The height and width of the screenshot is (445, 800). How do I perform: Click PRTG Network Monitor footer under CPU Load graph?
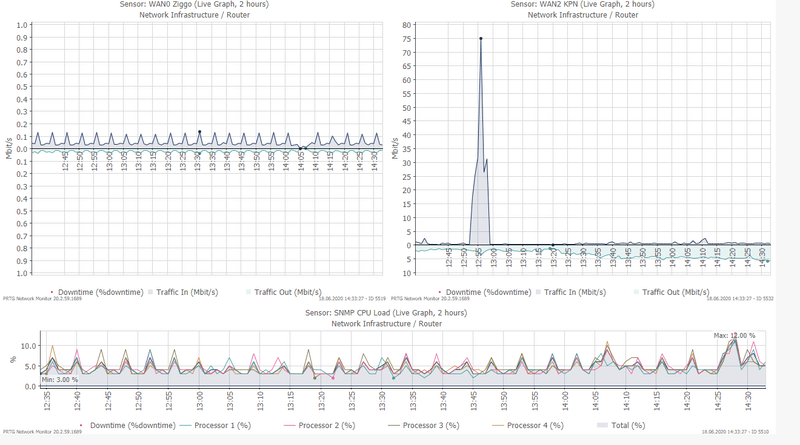coord(42,432)
